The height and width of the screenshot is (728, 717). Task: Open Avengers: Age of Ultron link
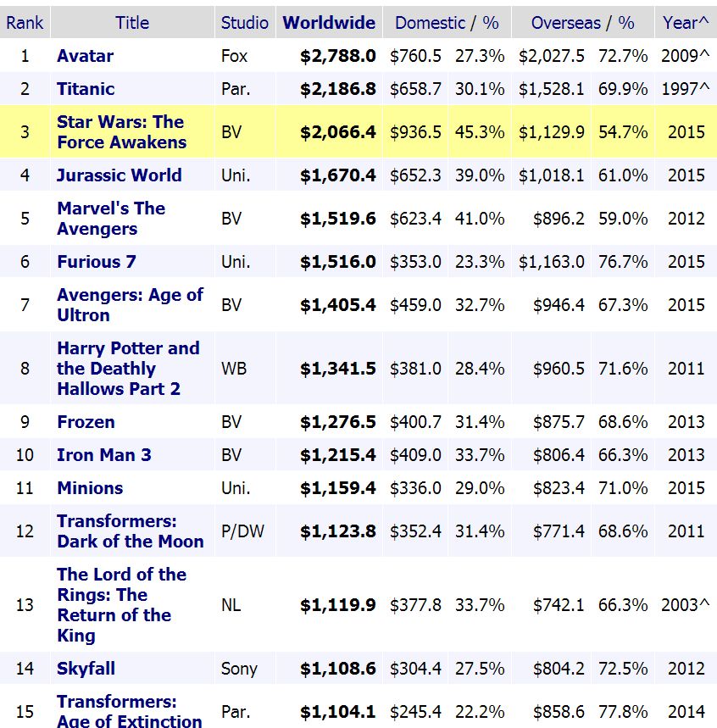(130, 304)
